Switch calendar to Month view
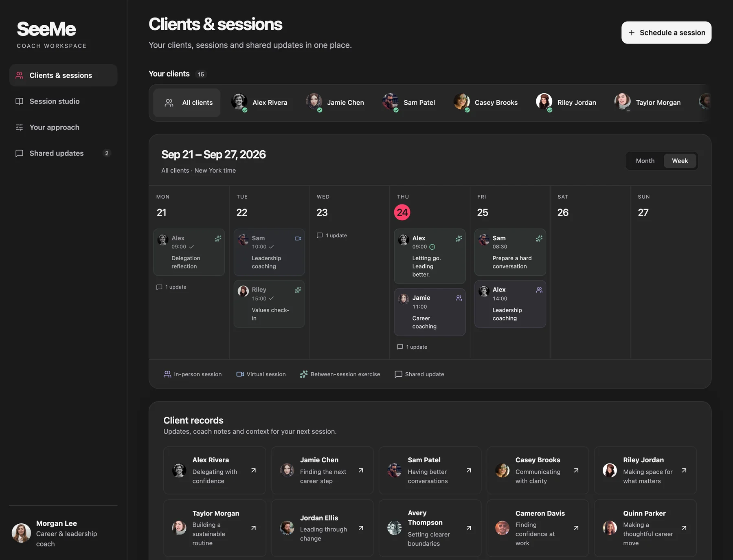 pyautogui.click(x=645, y=161)
